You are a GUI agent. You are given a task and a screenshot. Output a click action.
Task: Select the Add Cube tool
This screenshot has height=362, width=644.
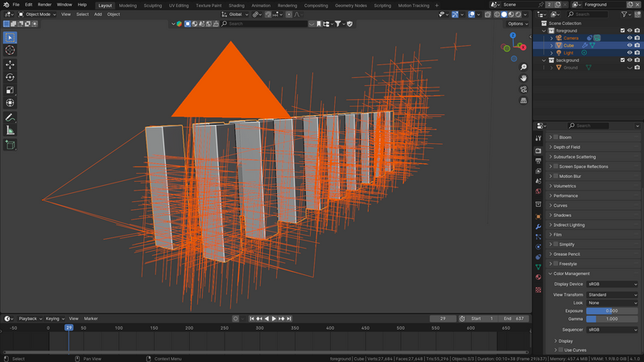[x=10, y=146]
